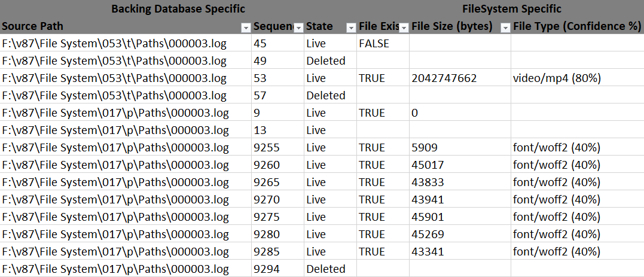Open the File Size (bytes) filter dropdown

[506, 28]
